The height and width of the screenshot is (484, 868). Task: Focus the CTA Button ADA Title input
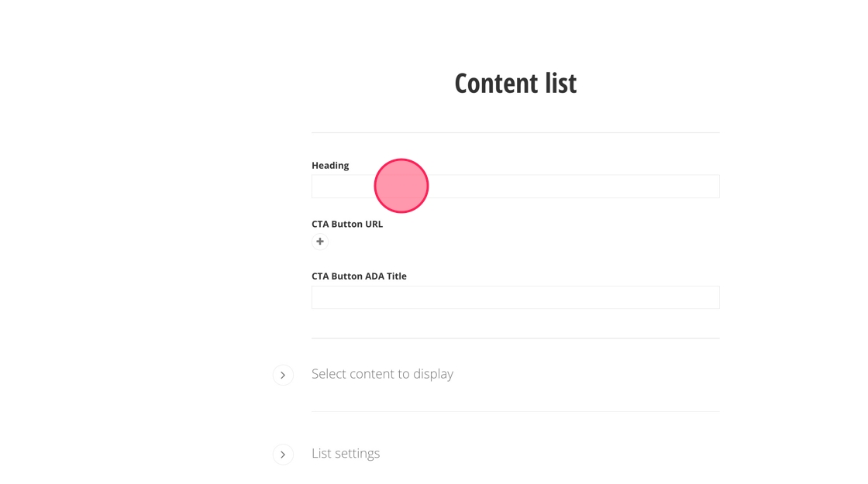(x=515, y=297)
